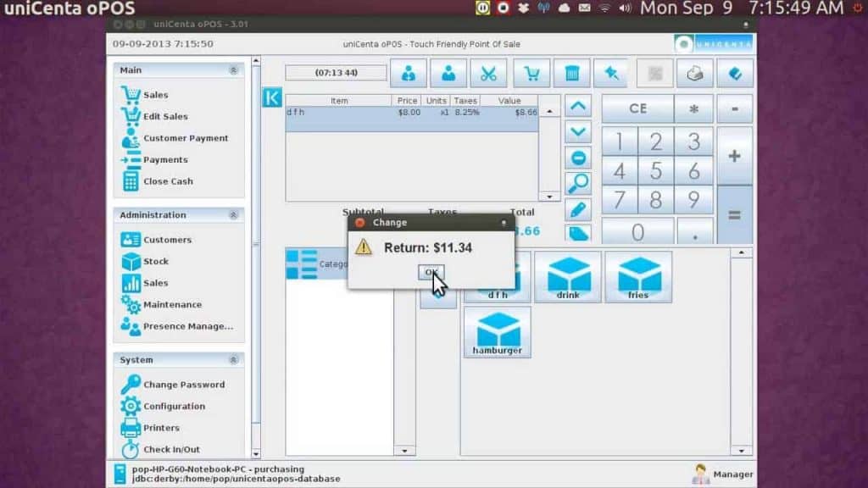Select the fries product
The height and width of the screenshot is (488, 868).
[x=638, y=275]
